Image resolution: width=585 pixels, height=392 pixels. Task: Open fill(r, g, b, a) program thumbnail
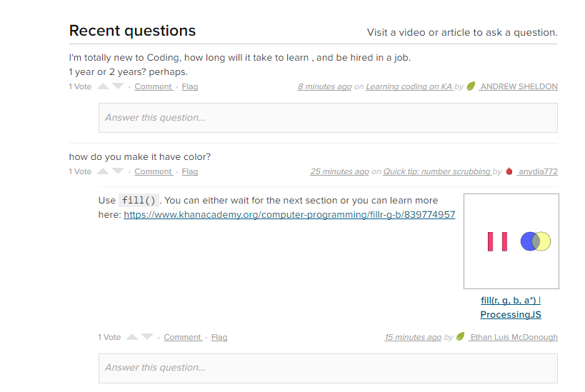(x=511, y=241)
